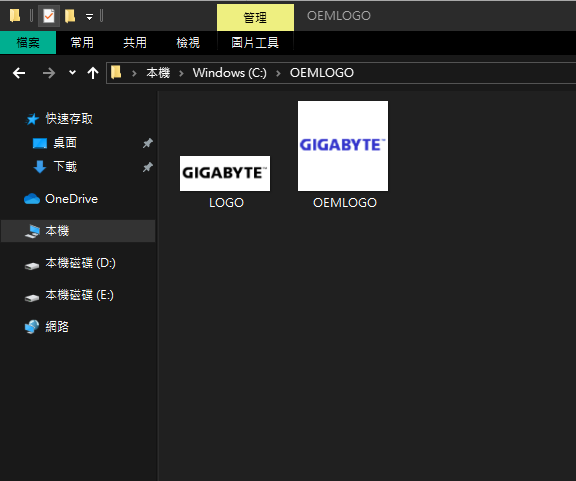Click OEMLOGO breadcrumb in address bar
The image size is (576, 481).
[x=322, y=73]
